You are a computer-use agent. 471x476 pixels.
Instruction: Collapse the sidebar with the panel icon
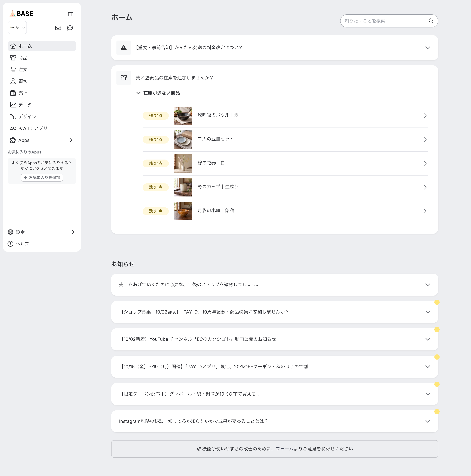(70, 14)
